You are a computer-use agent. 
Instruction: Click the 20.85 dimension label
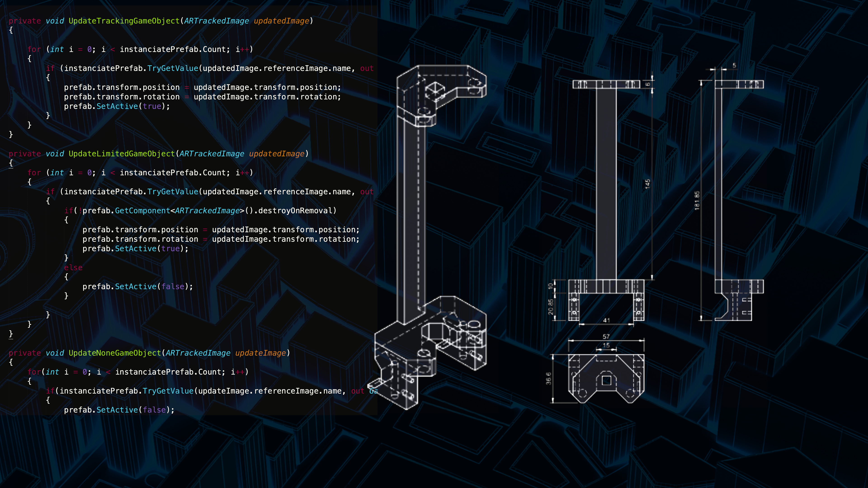551,307
